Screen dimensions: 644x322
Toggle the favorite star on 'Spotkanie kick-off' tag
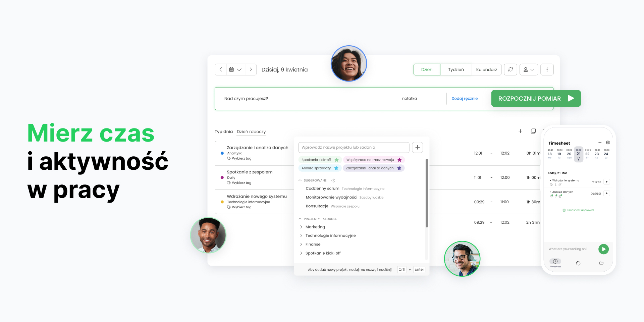pyautogui.click(x=337, y=160)
